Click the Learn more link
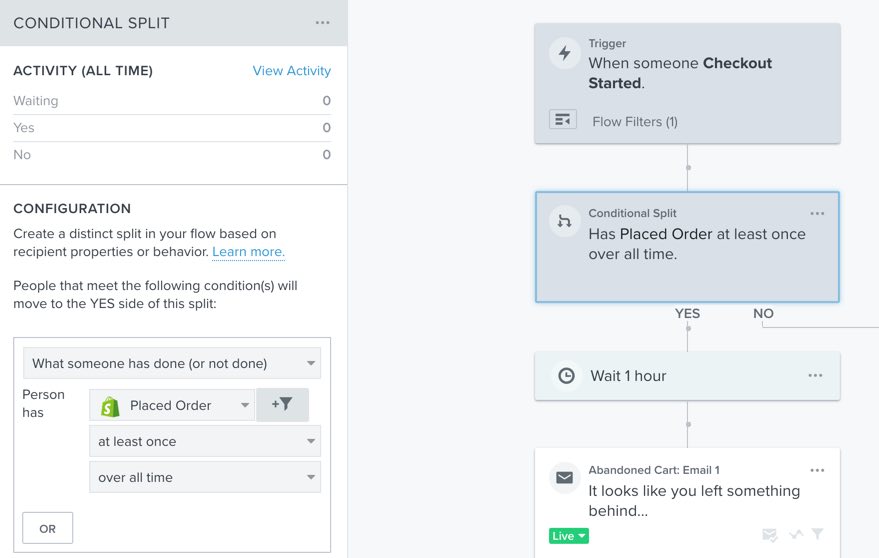Viewport: 879px width, 558px height. [248, 252]
